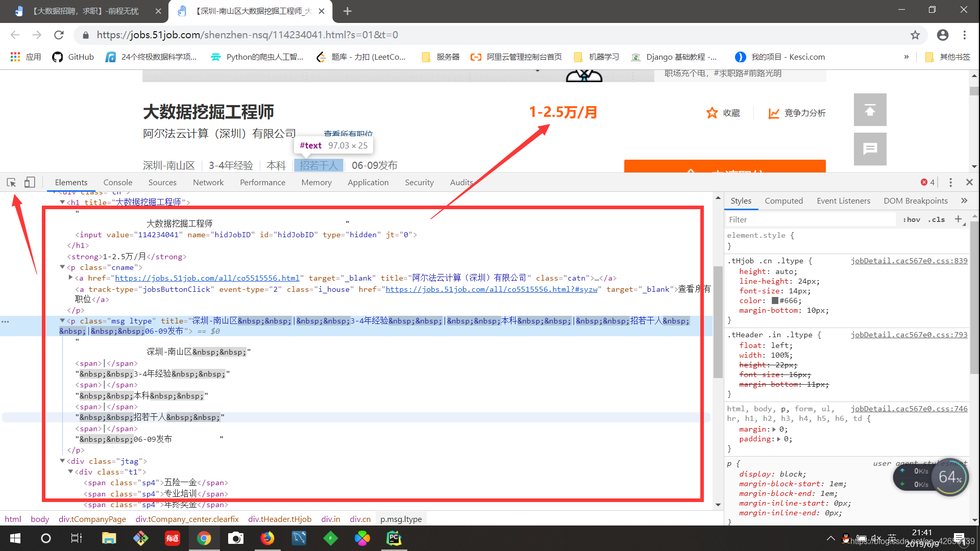Close the DevTools panel
This screenshot has width=980, height=551.
coord(969,182)
